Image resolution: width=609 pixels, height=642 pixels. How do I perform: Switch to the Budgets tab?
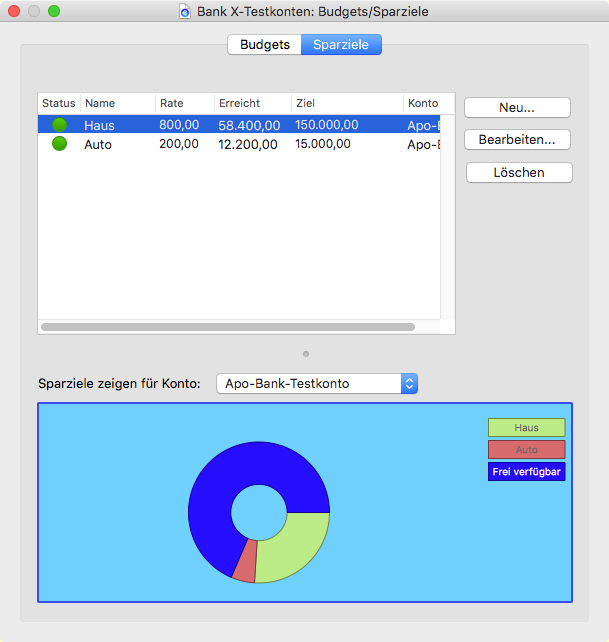(x=264, y=45)
